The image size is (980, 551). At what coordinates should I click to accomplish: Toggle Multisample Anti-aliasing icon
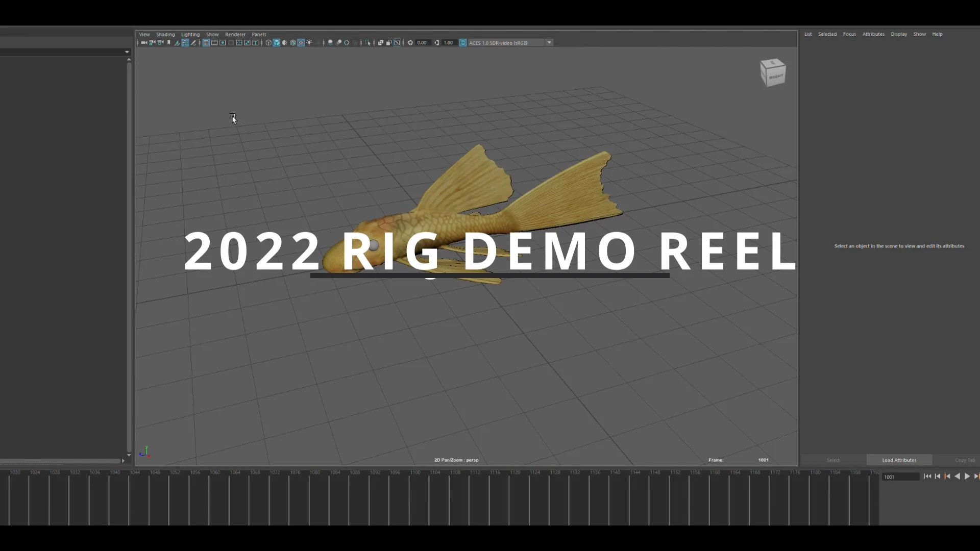click(x=347, y=43)
